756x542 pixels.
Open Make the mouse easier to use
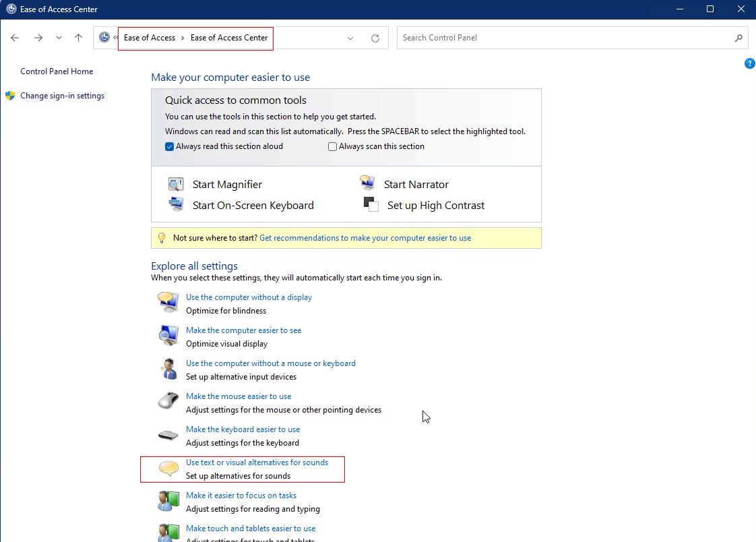coord(239,396)
